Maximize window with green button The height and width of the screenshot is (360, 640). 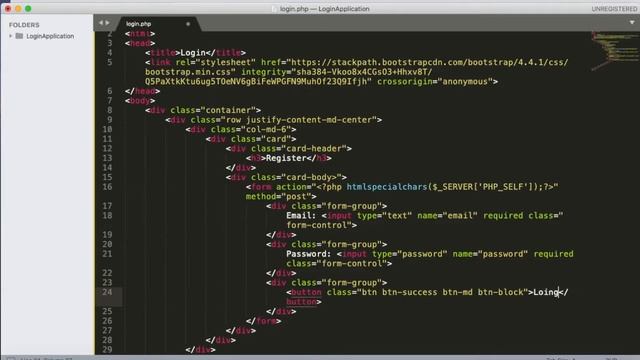coord(28,8)
